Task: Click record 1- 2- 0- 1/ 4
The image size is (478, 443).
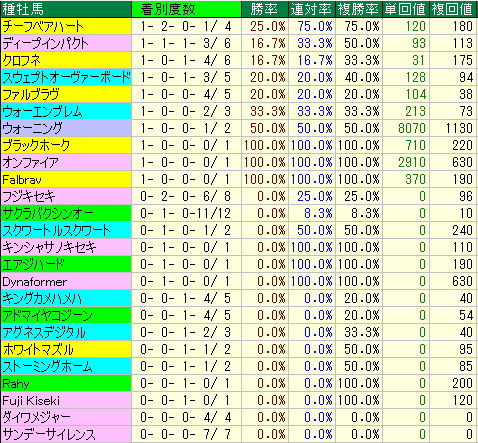Action: point(185,26)
